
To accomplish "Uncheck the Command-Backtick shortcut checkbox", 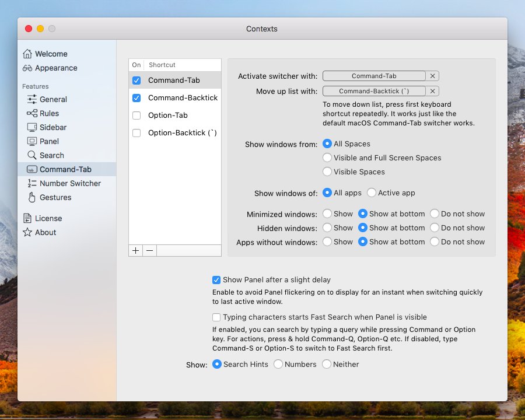I will pyautogui.click(x=136, y=98).
